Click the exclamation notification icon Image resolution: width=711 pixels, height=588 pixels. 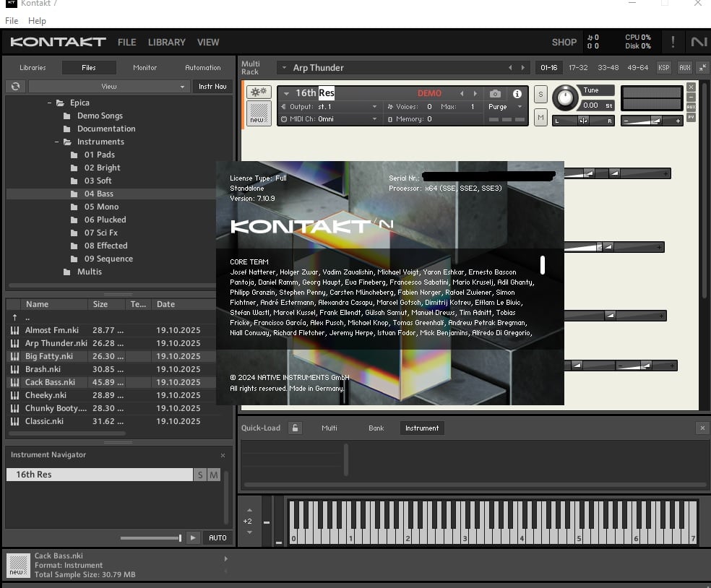tap(673, 42)
